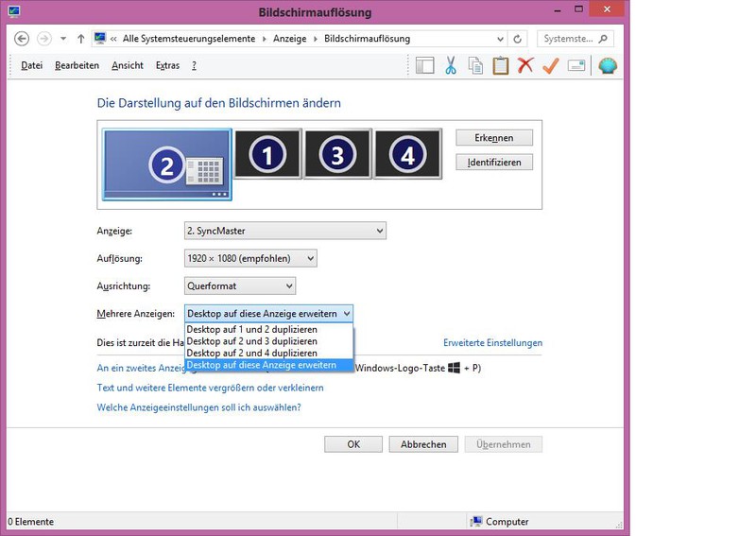This screenshot has width=756, height=536.
Task: Click the clipboard paste icon
Action: pos(501,65)
